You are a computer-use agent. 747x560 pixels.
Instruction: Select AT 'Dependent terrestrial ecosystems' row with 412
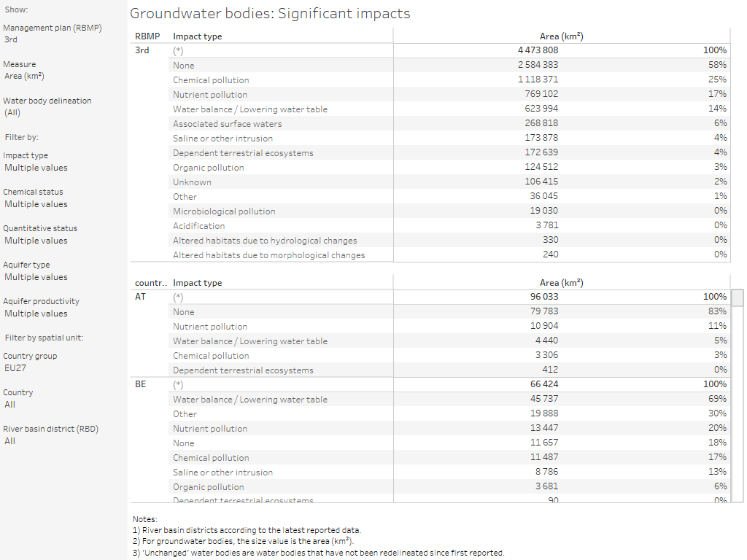click(449, 370)
